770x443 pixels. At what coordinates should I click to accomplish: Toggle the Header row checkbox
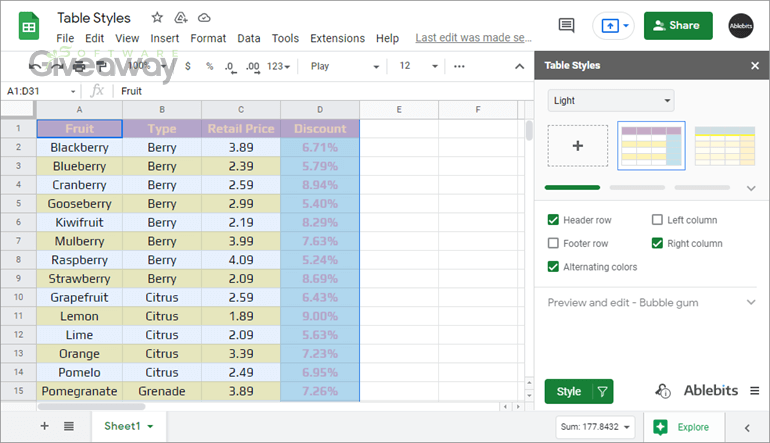coord(553,220)
